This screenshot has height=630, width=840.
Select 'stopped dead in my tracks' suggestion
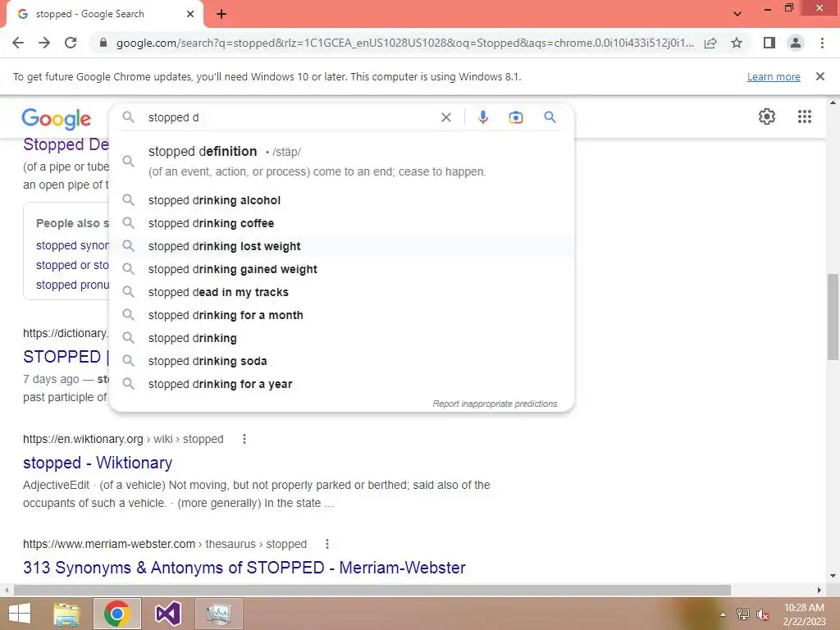click(x=341, y=293)
